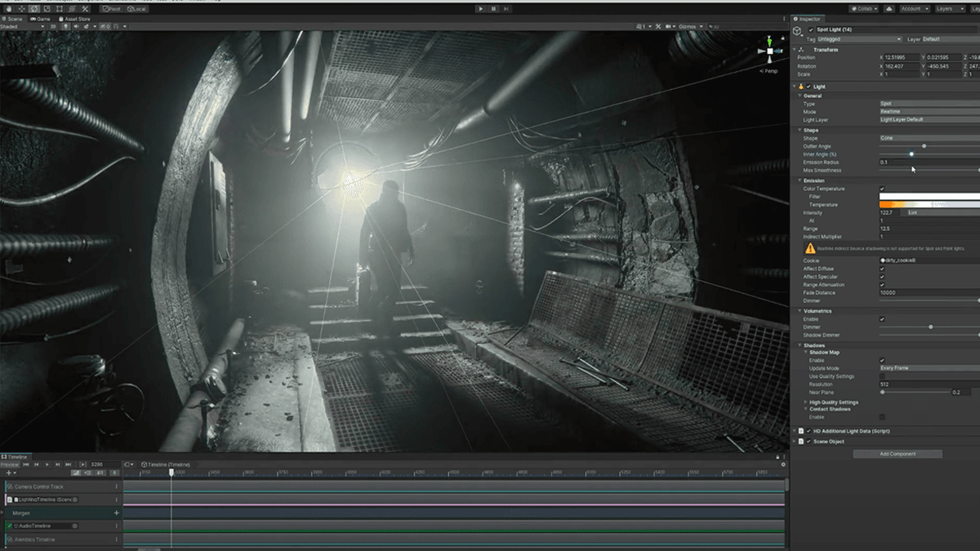
Task: Toggle the Spot Light component checkbox
Action: point(811,29)
